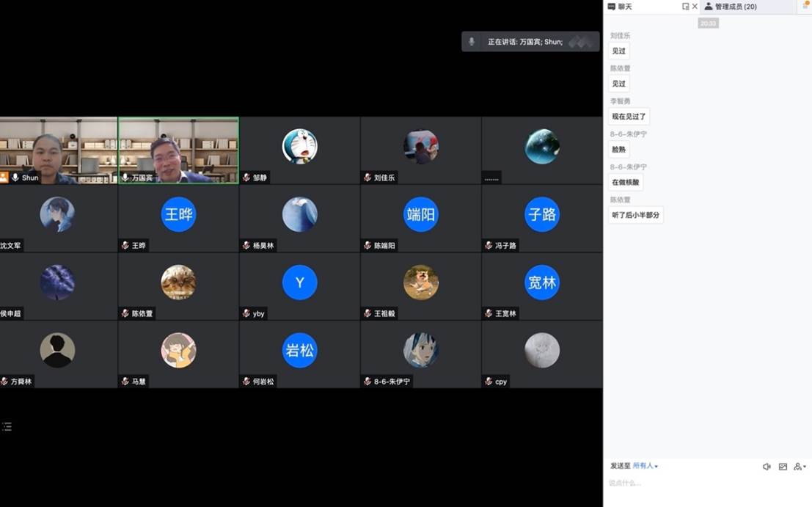This screenshot has width=812, height=507.
Task: Click the mic status icon beside 邹静
Action: (x=246, y=177)
